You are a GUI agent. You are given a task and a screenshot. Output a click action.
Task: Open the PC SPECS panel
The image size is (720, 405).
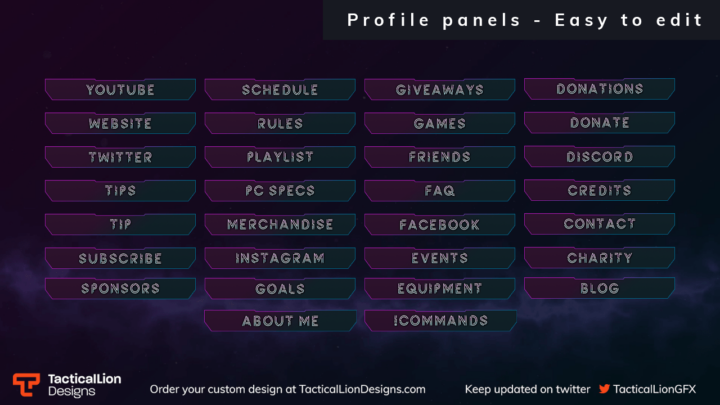280,191
